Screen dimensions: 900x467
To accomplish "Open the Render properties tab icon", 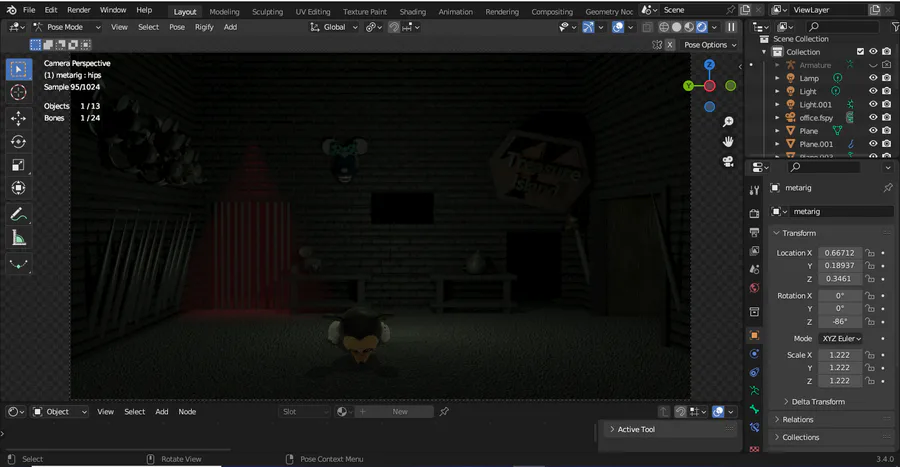I will [x=754, y=213].
